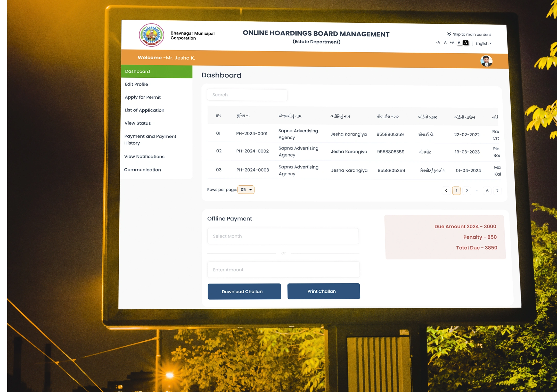Click એલ.ઈ.ડી. board type cell
557x392 pixels.
point(426,135)
